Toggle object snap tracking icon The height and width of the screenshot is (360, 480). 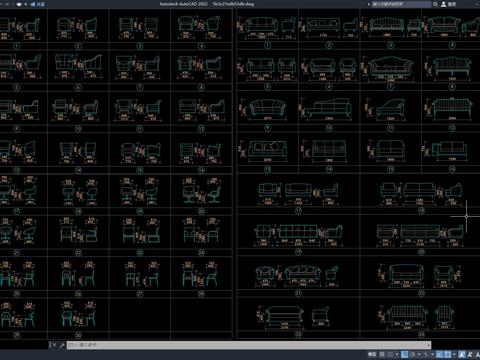click(440, 354)
